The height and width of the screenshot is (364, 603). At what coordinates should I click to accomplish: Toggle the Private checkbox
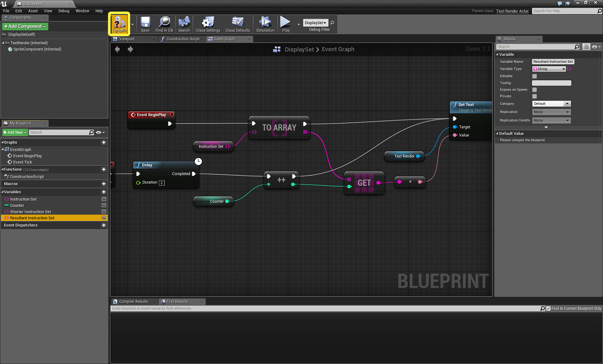[535, 96]
